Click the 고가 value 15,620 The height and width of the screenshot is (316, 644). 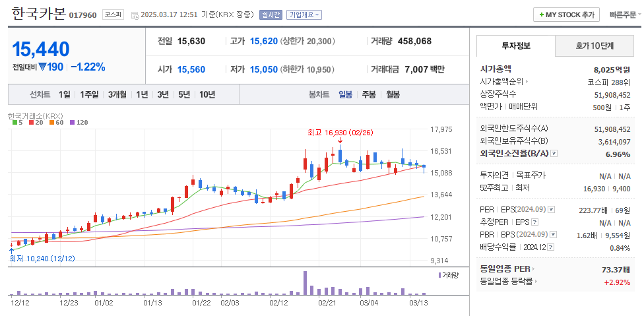coord(264,41)
